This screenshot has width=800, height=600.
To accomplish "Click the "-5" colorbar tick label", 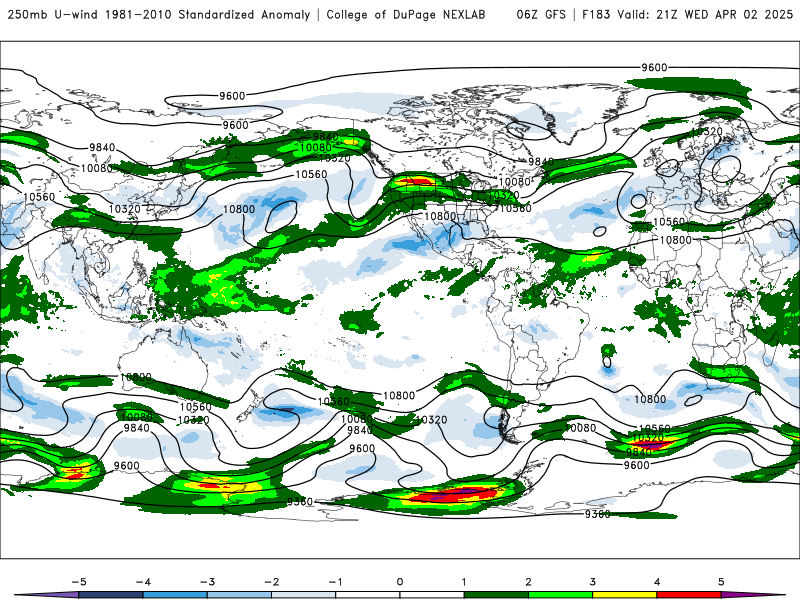I will coord(78,582).
